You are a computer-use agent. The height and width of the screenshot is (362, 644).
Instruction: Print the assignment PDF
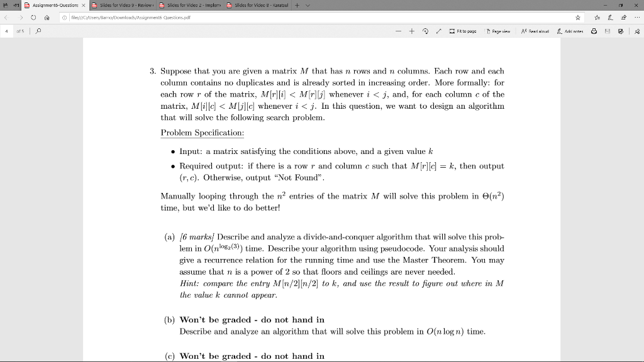[x=595, y=31]
